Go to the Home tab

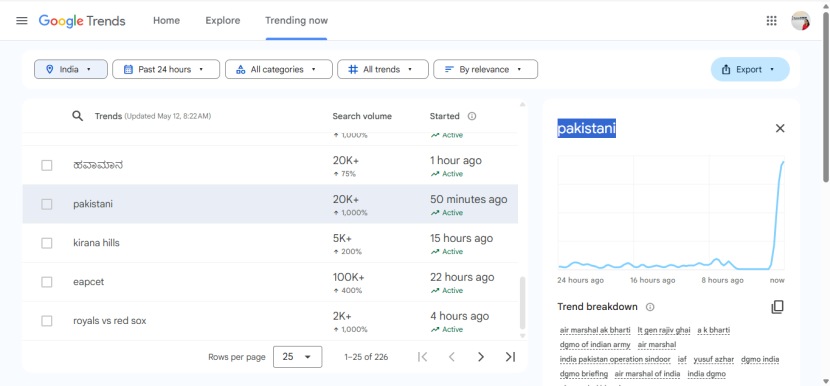166,21
